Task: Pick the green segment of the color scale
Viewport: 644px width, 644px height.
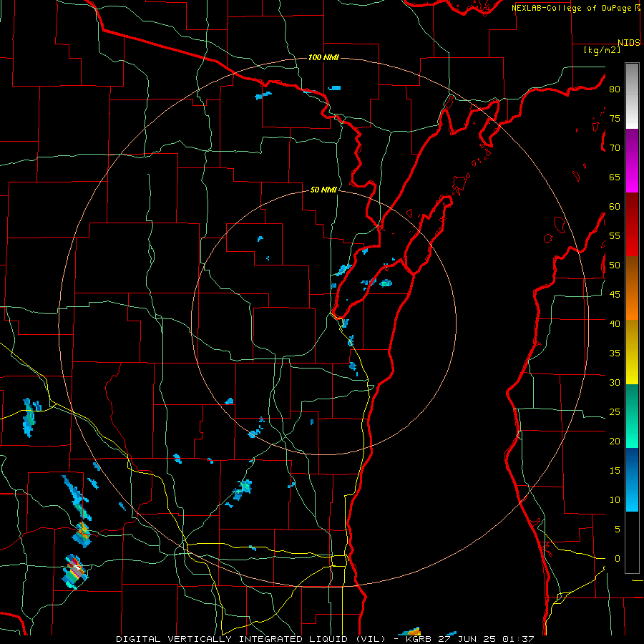Action: tap(632, 416)
